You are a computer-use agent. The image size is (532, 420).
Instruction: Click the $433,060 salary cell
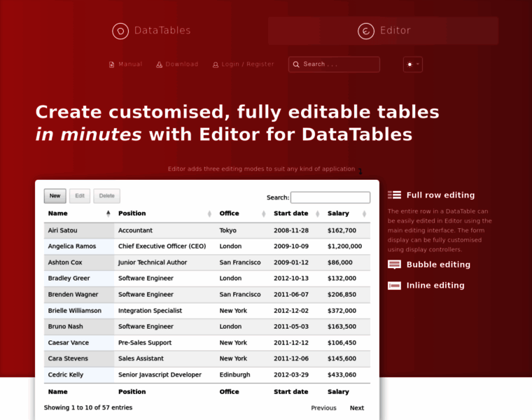pyautogui.click(x=346, y=375)
